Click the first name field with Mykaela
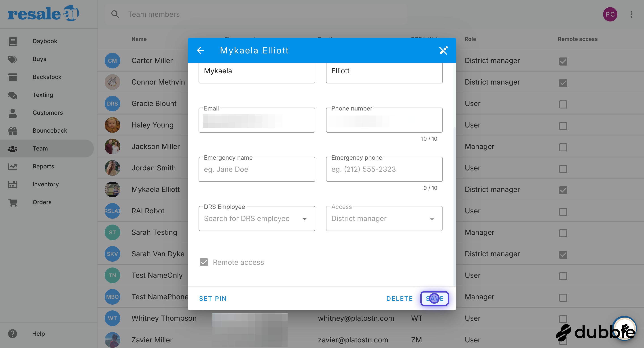644x348 pixels. click(257, 72)
